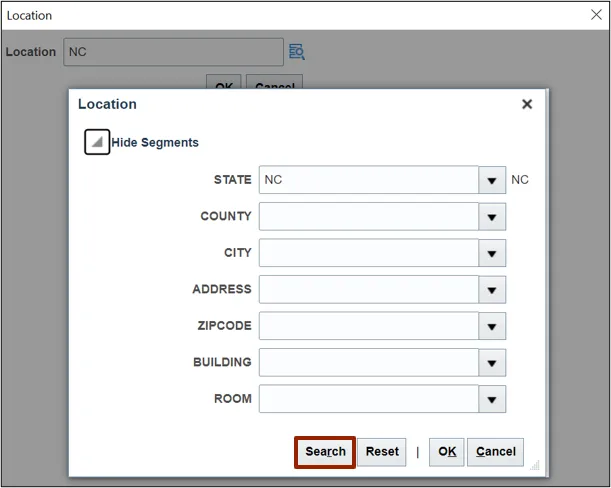Focus the BUILDING input field
This screenshot has width=611, height=488.
369,363
